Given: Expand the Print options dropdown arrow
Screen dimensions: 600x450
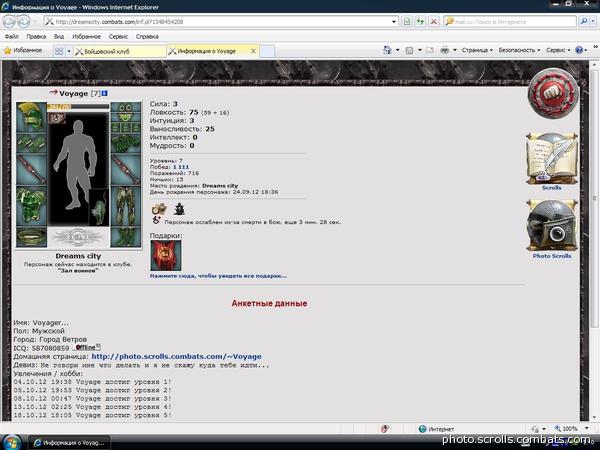Looking at the screenshot, I should pyautogui.click(x=455, y=50).
